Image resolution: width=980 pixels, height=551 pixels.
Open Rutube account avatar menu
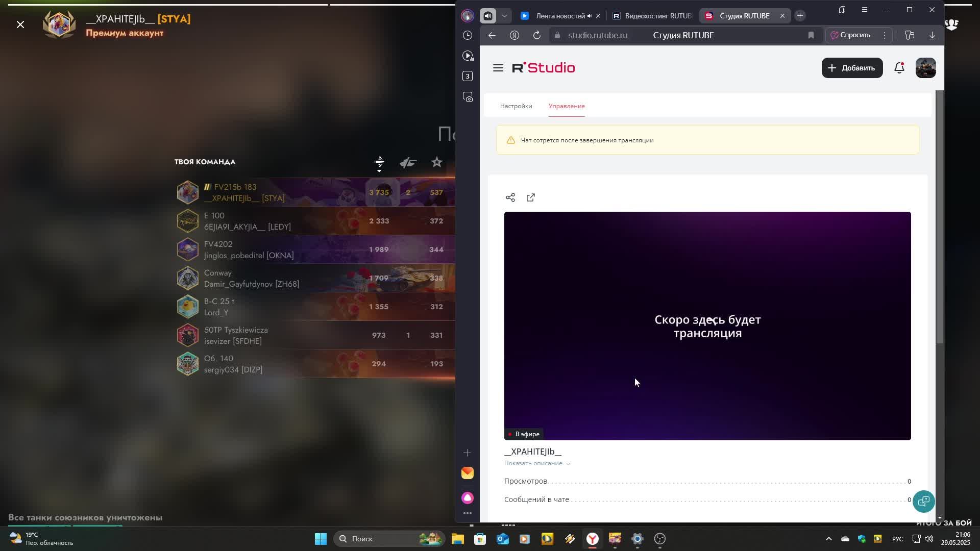pyautogui.click(x=925, y=68)
